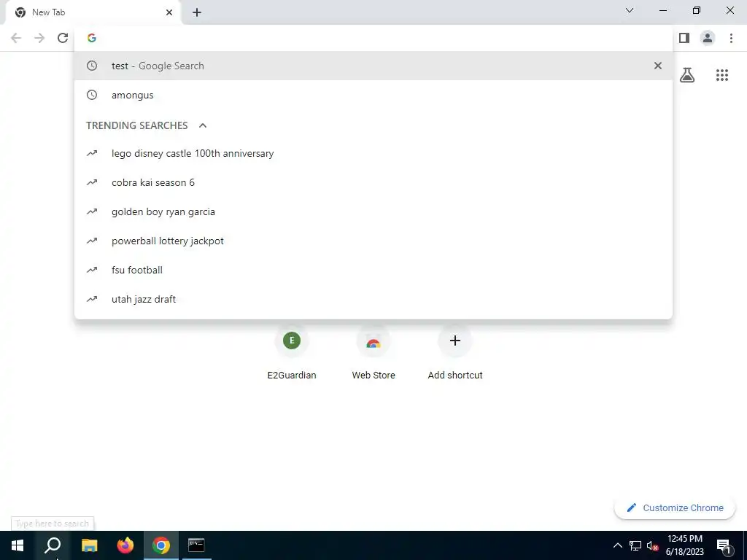747x560 pixels.
Task: Open the Web Store shortcut
Action: pyautogui.click(x=373, y=352)
